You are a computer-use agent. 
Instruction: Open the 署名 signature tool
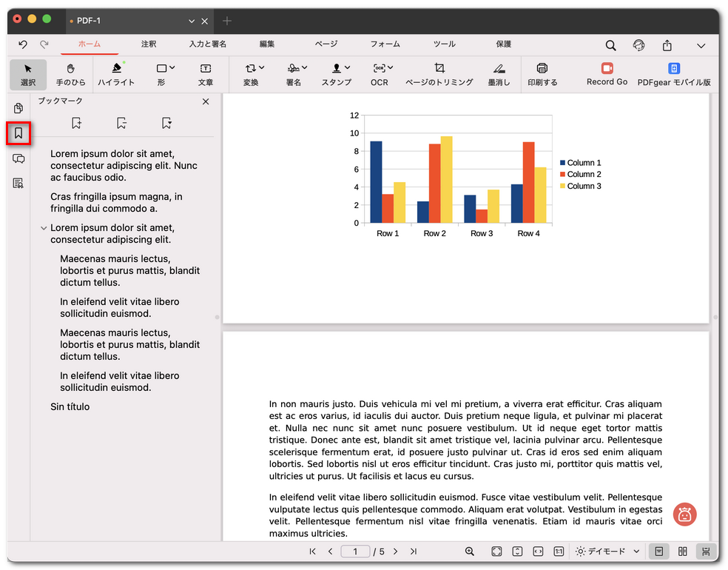point(294,74)
